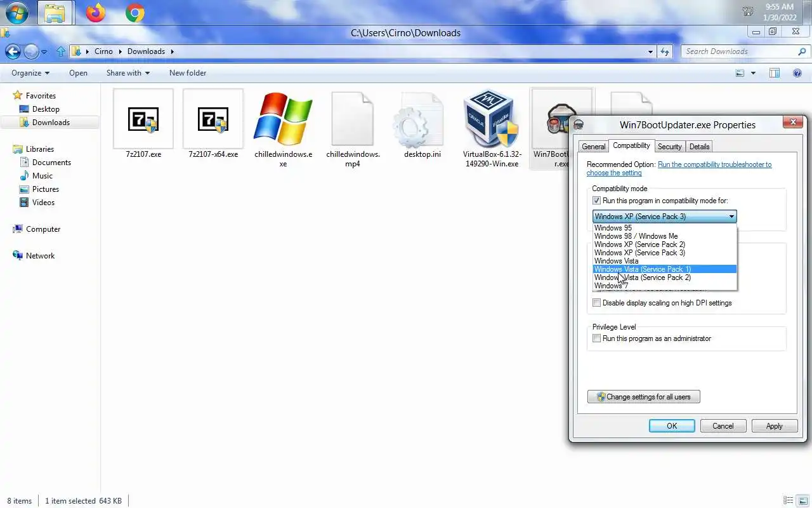Choose Windows 95 from the list
The width and height of the screenshot is (812, 508).
point(665,228)
